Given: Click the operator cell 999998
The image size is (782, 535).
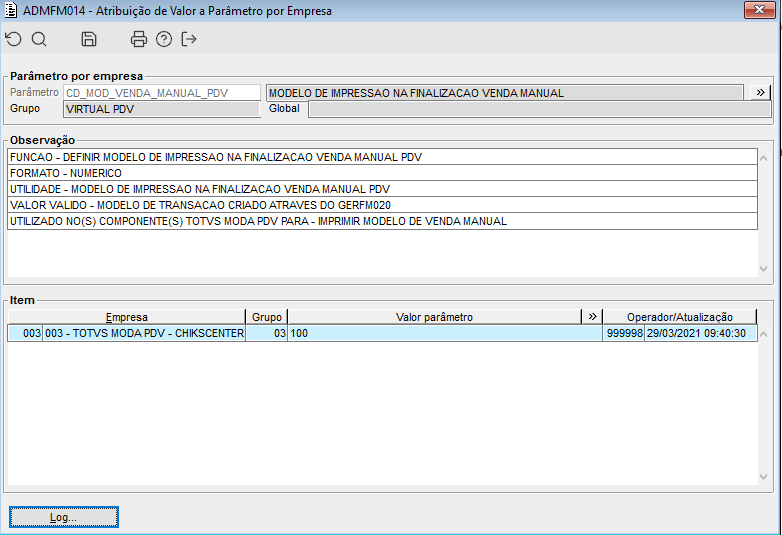Looking at the screenshot, I should pos(624,333).
